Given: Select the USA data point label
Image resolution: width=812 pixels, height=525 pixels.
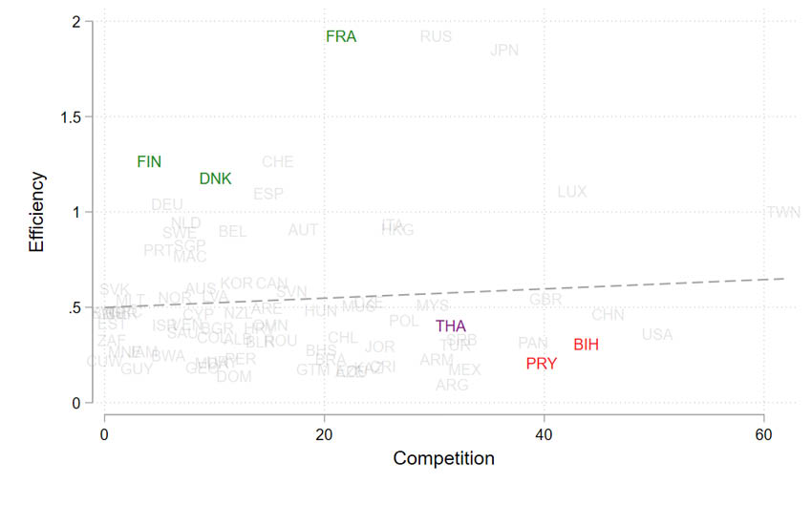Looking at the screenshot, I should [x=657, y=334].
